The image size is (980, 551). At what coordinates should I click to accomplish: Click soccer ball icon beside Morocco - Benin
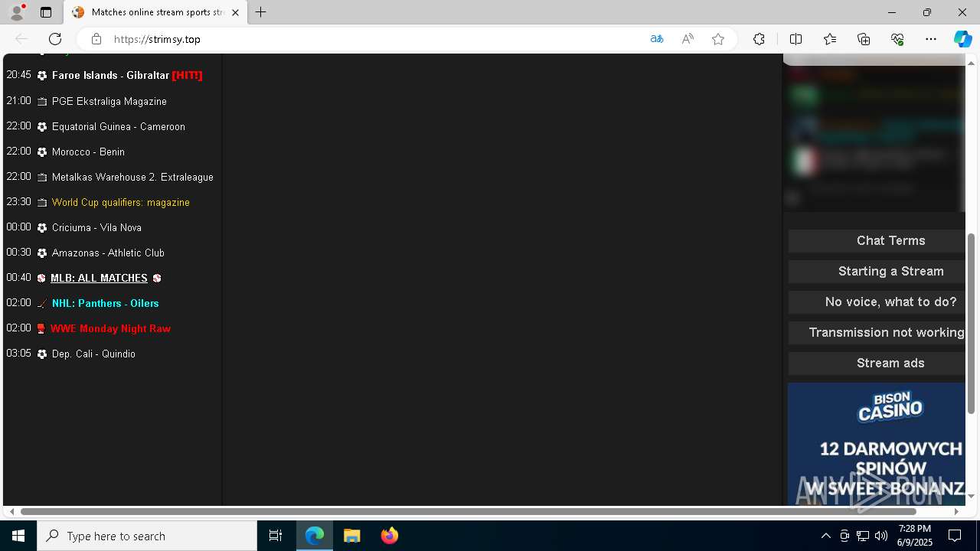[x=42, y=152]
